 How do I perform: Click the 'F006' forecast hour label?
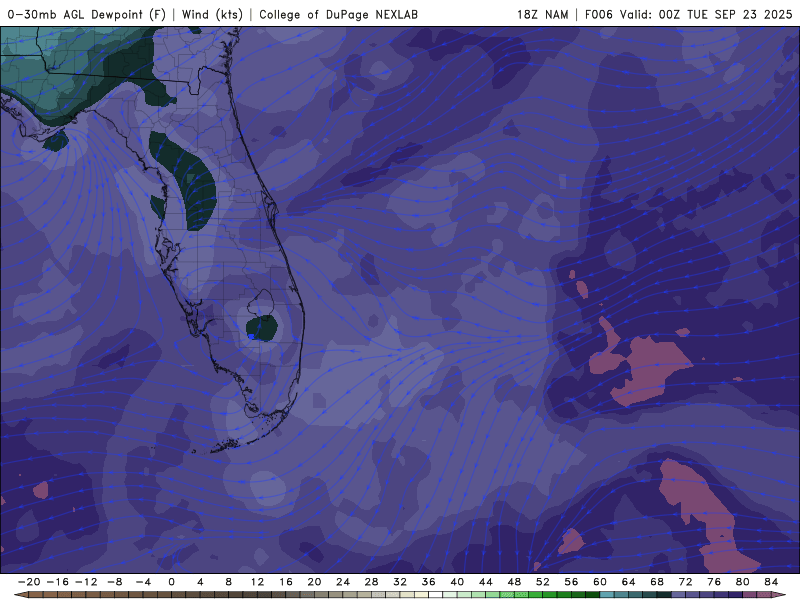pos(598,14)
